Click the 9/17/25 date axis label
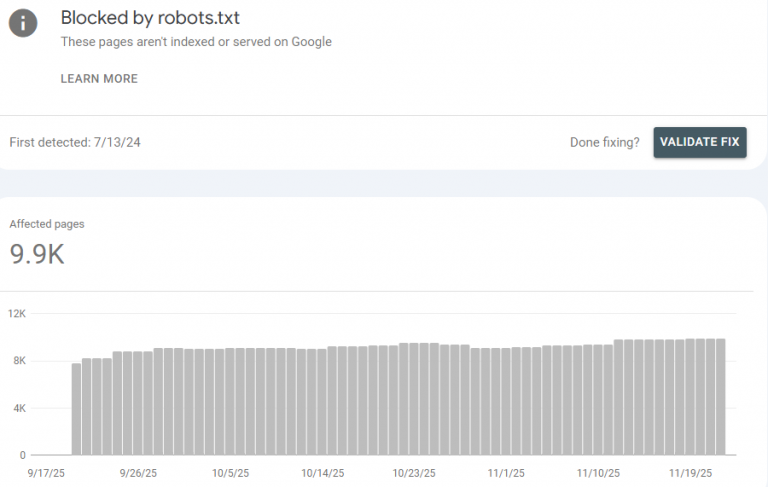 (x=47, y=473)
